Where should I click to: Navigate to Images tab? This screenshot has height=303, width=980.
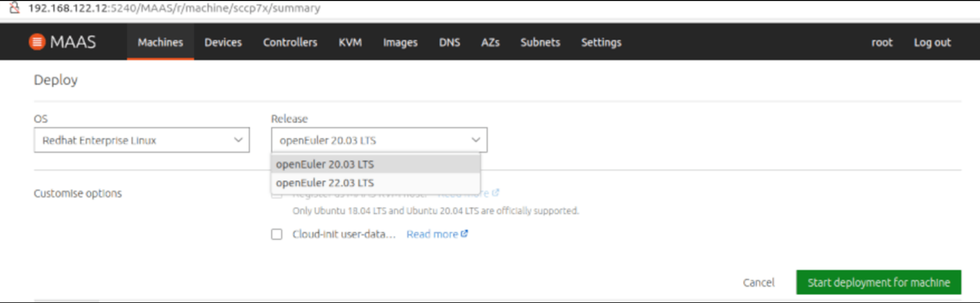[400, 42]
